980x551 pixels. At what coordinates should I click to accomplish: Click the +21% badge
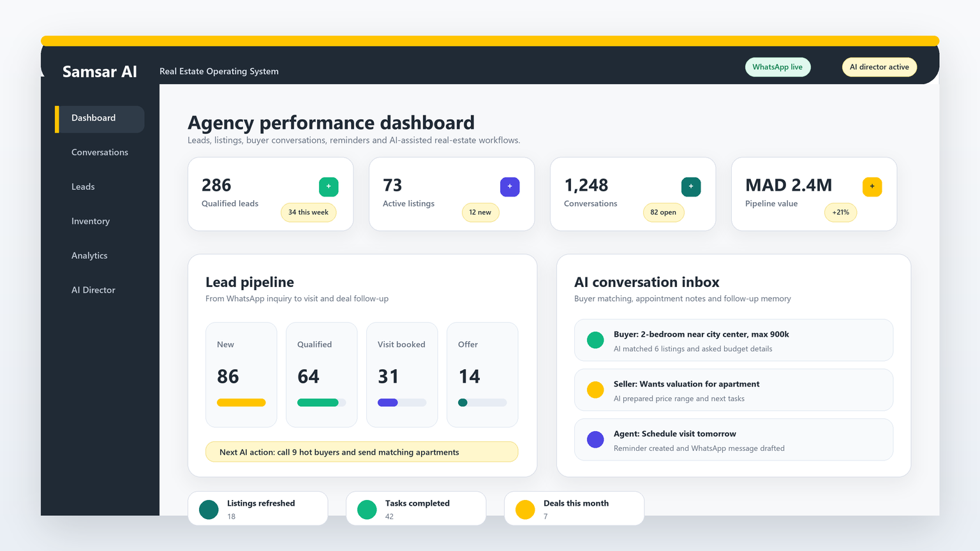tap(841, 212)
